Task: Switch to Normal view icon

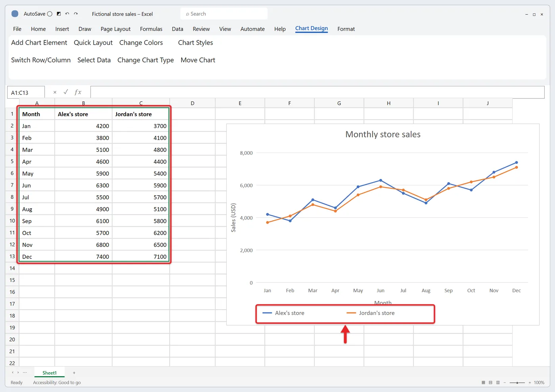Action: pos(483,382)
